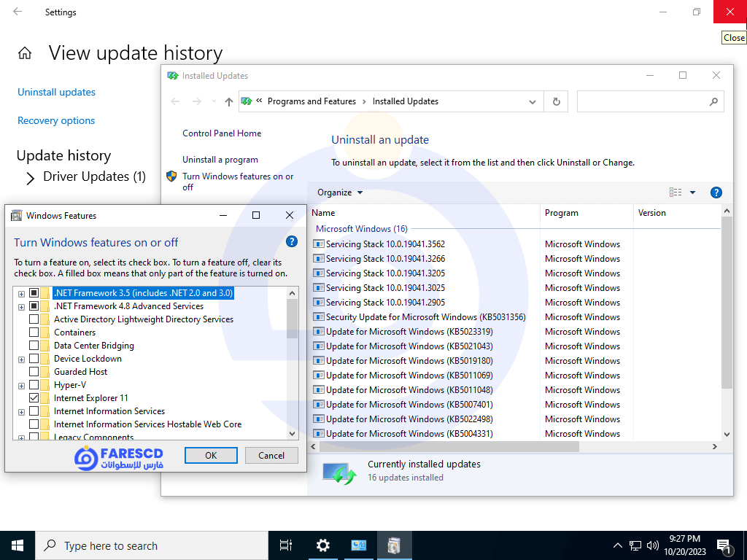
Task: Cancel the Windows Features dialog
Action: tap(271, 455)
